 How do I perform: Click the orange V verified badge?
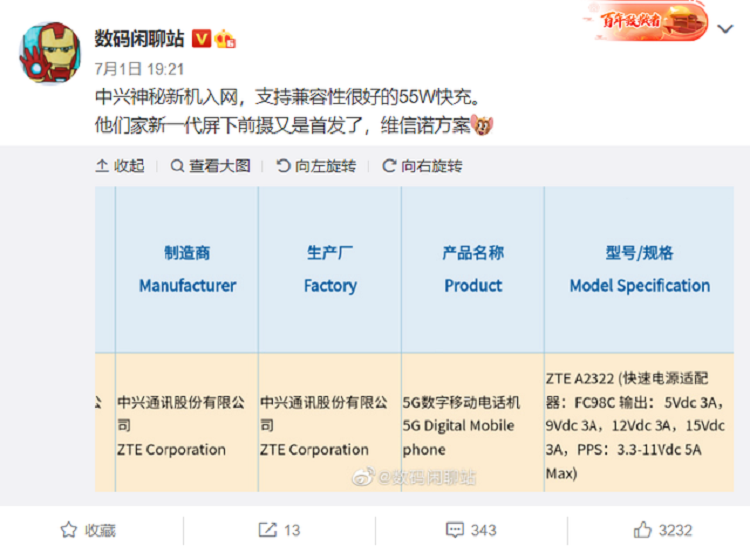(201, 39)
